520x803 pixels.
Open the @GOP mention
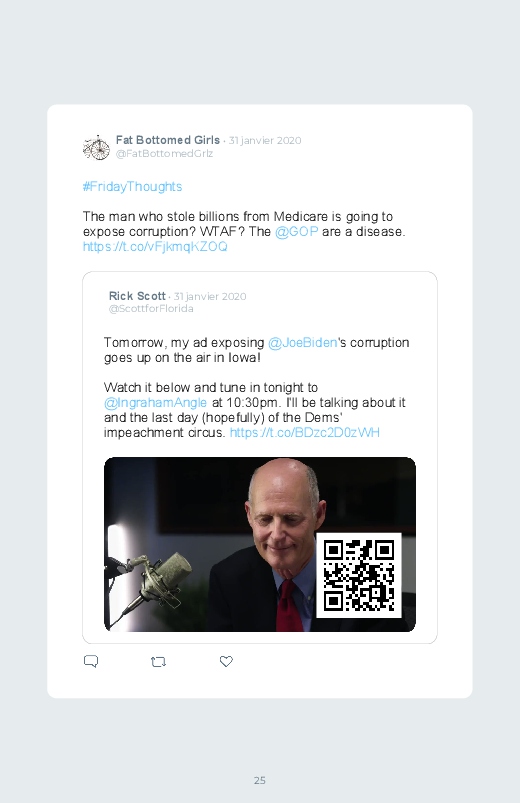tap(297, 231)
